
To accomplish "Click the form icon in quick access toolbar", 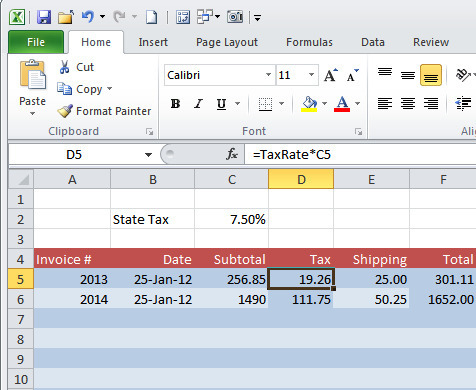I will click(183, 17).
